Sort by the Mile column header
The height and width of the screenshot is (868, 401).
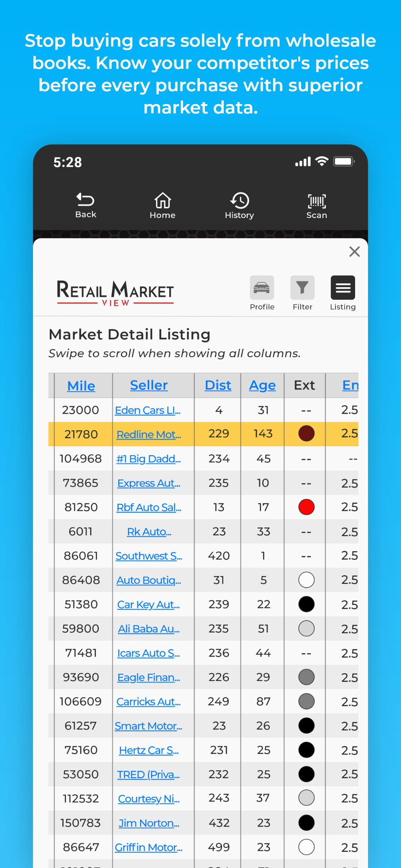click(81, 385)
